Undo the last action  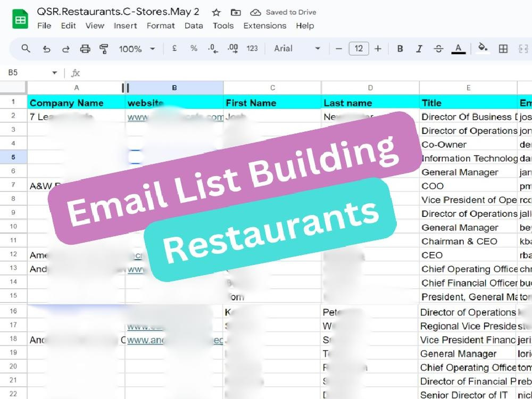[46, 49]
